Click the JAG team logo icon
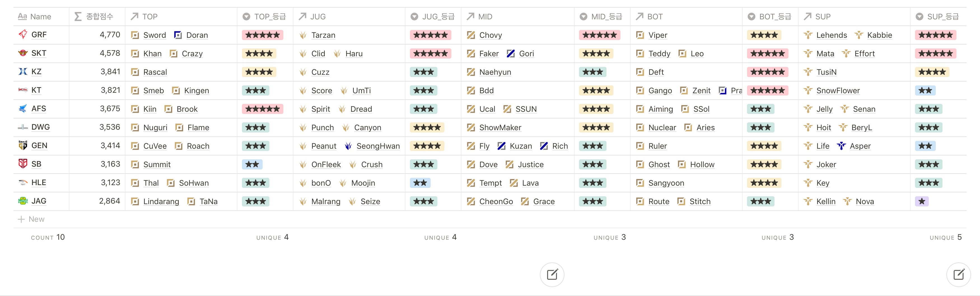980x296 pixels. coord(23,201)
